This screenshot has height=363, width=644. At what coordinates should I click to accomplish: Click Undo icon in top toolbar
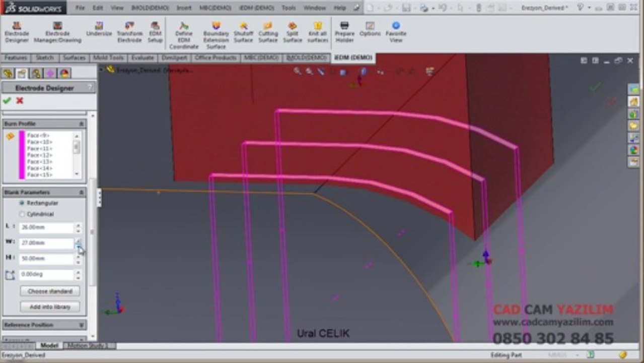click(x=442, y=8)
